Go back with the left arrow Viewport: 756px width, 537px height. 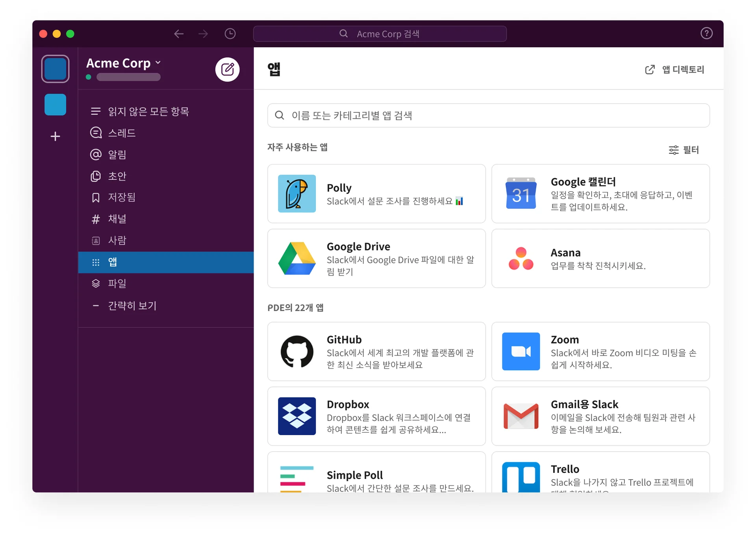point(179,34)
